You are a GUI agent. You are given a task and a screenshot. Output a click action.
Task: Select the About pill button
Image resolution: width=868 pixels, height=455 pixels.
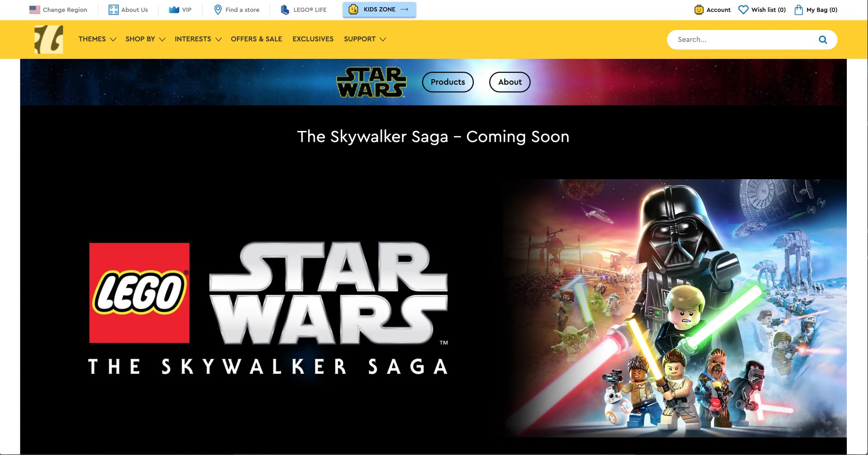click(x=510, y=82)
